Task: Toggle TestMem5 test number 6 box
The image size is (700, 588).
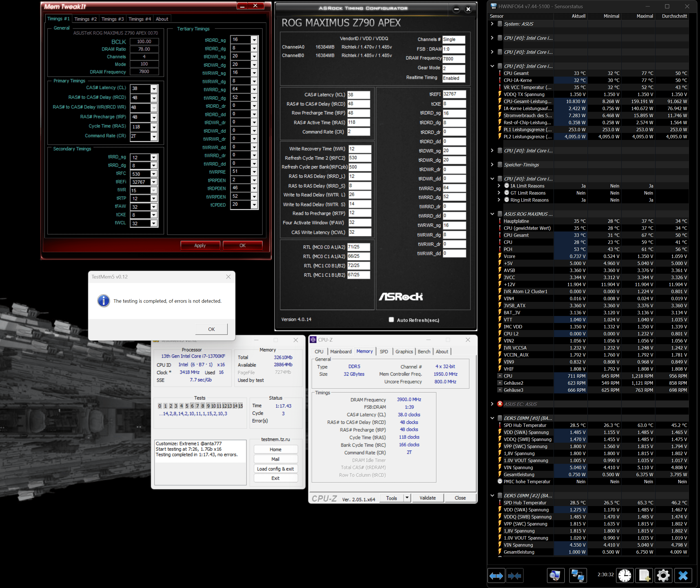Action: pos(192,406)
